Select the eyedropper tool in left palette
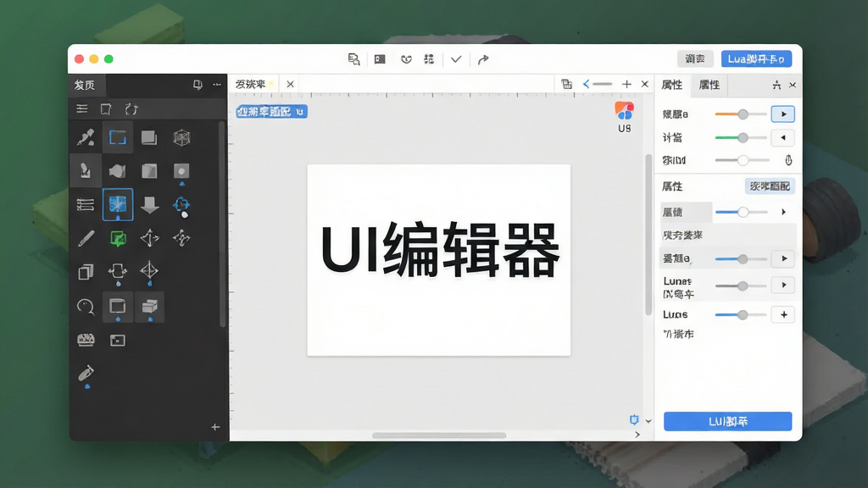 86,137
